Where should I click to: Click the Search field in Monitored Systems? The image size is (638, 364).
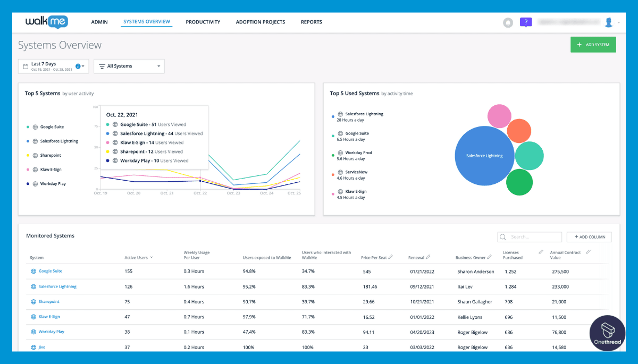point(530,236)
